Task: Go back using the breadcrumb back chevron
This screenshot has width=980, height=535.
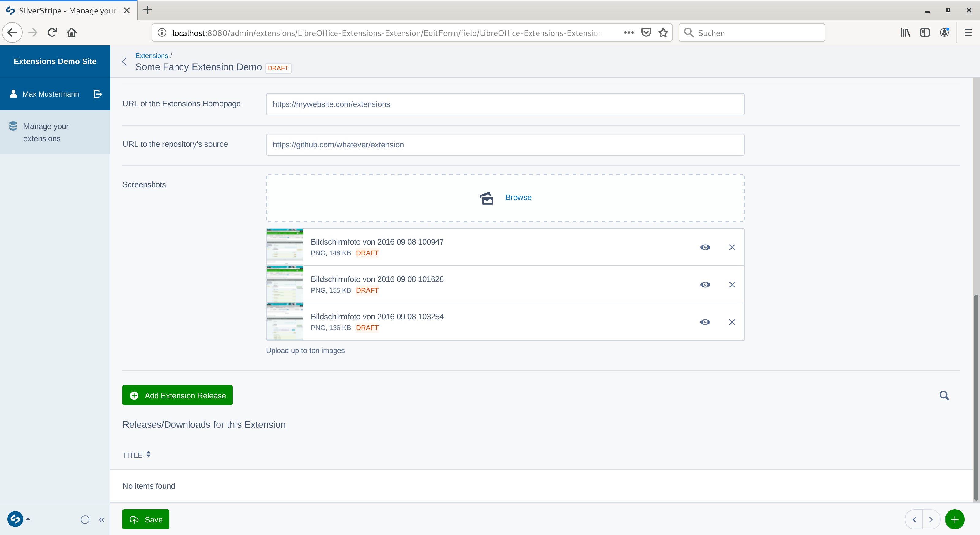Action: coord(124,62)
